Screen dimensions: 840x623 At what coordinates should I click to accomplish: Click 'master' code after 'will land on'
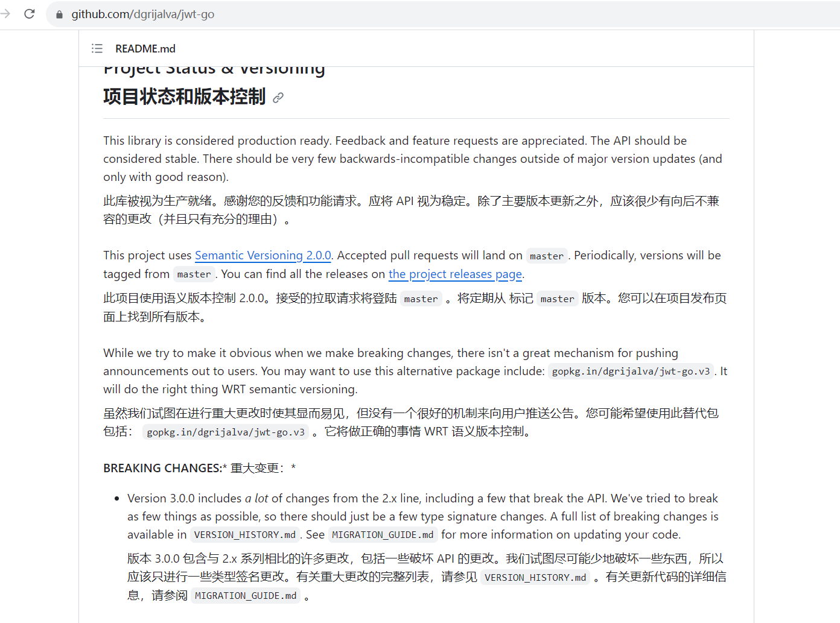[547, 256]
